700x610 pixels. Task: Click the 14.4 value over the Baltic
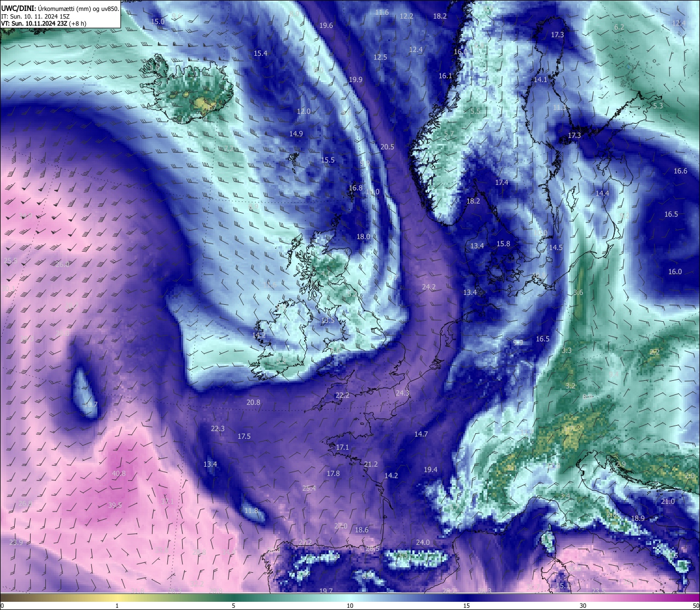[x=602, y=193]
